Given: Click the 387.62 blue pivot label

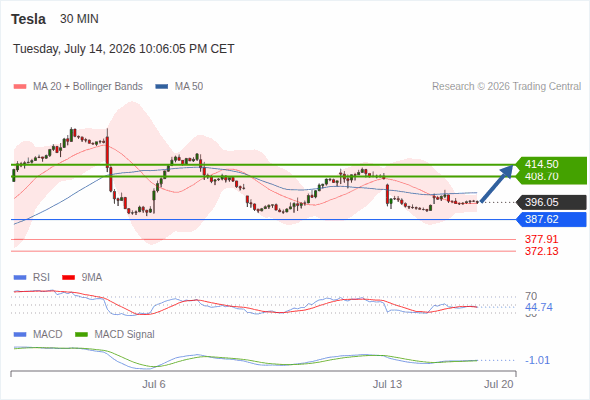Looking at the screenshot, I should [551, 219].
